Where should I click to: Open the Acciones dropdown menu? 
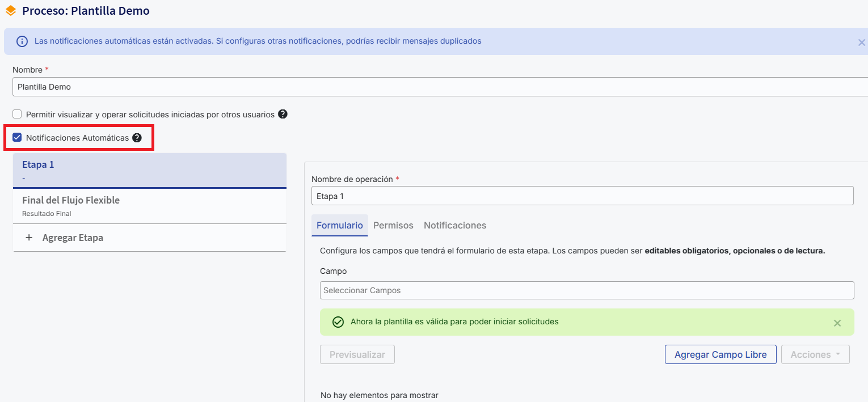tap(815, 354)
